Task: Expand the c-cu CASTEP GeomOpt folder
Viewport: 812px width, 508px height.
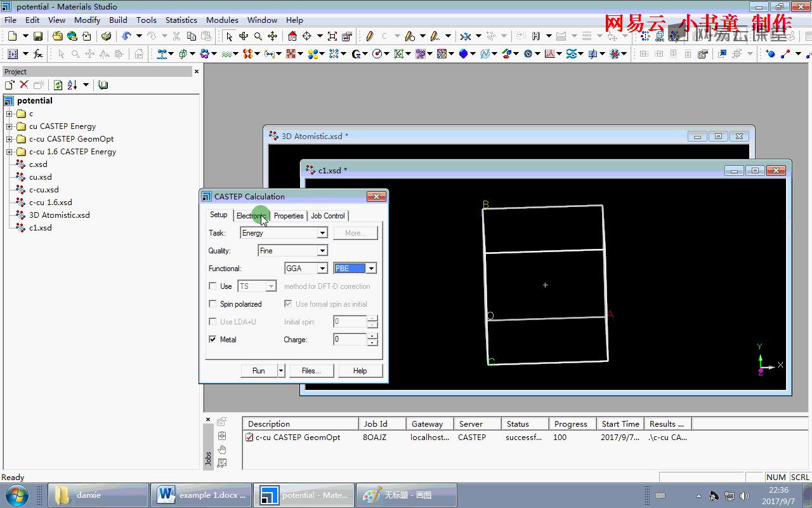Action: [10, 139]
